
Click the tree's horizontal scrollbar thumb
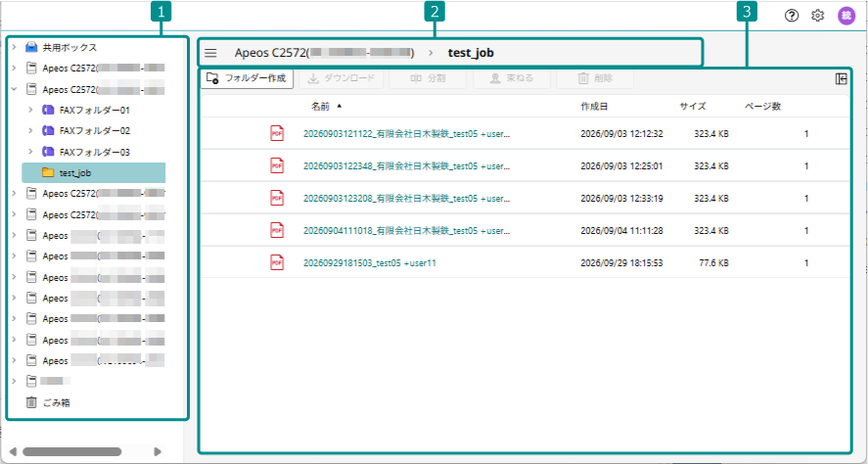pos(72,452)
